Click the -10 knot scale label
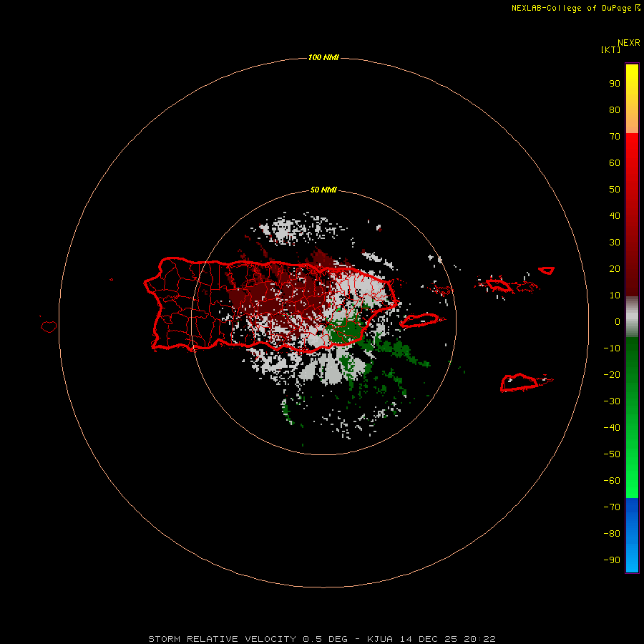Image resolution: width=644 pixels, height=644 pixels. (612, 348)
